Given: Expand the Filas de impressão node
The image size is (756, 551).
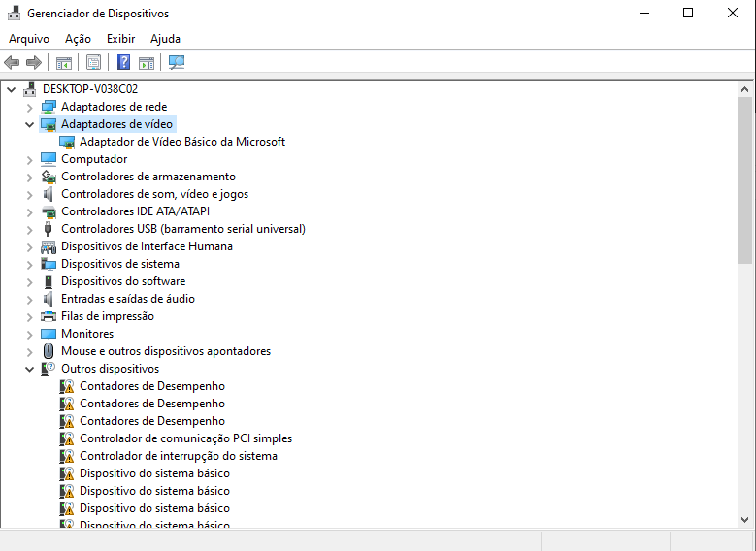Looking at the screenshot, I should coord(30,316).
